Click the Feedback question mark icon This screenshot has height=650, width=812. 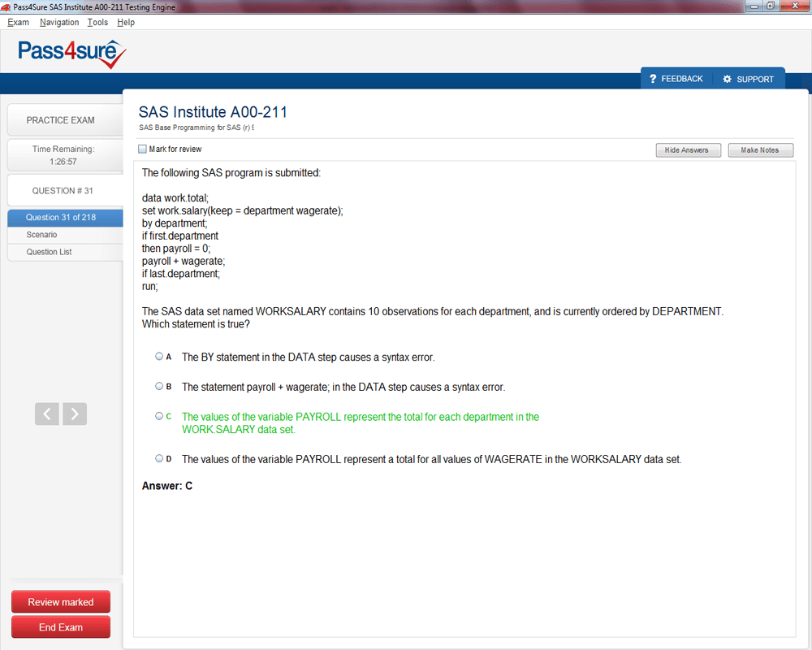tap(652, 79)
